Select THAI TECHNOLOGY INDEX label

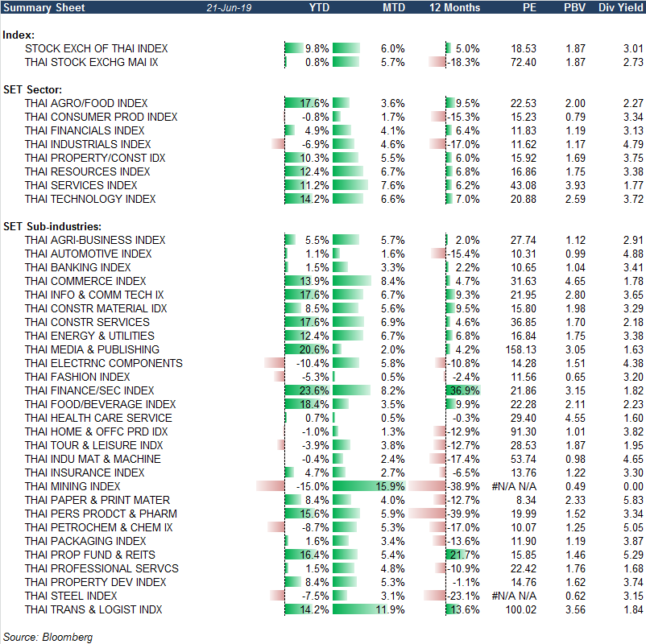click(90, 199)
